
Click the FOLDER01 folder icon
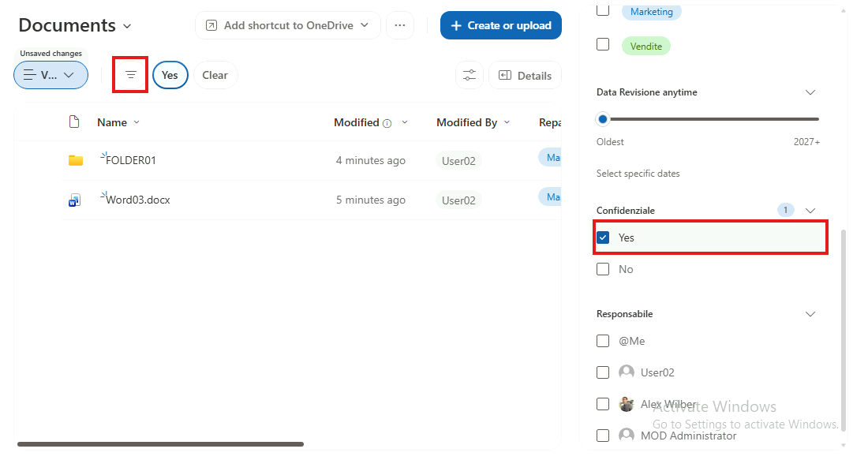[76, 160]
